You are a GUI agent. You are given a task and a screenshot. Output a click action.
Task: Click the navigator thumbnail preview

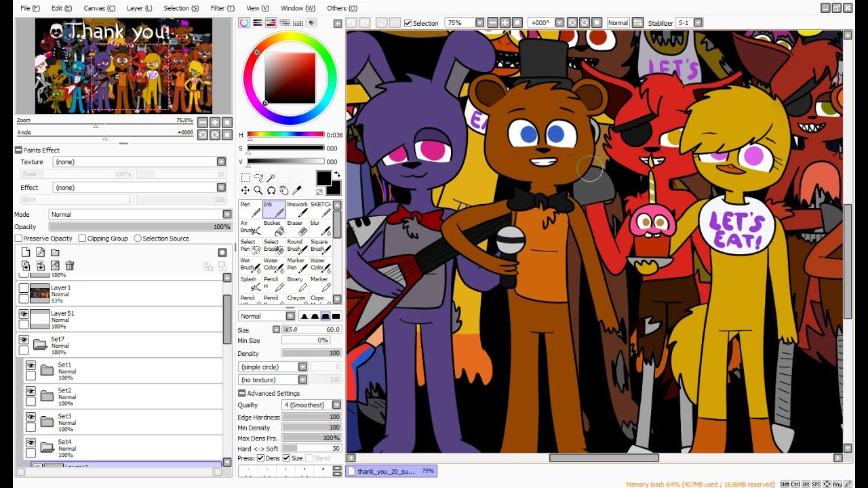(123, 66)
